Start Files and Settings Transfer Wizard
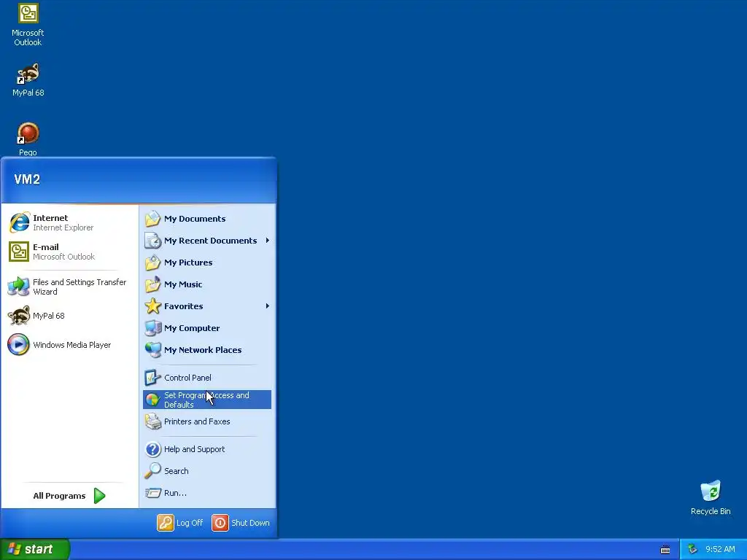The height and width of the screenshot is (560, 747). [x=70, y=287]
